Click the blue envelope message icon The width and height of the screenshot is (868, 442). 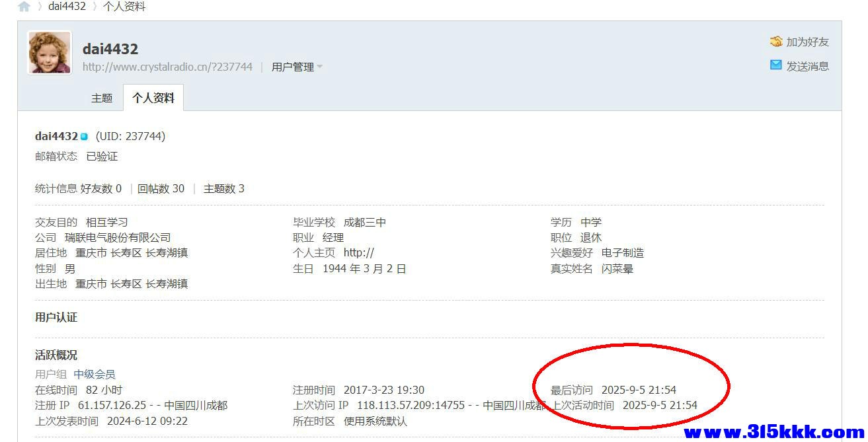tap(776, 65)
